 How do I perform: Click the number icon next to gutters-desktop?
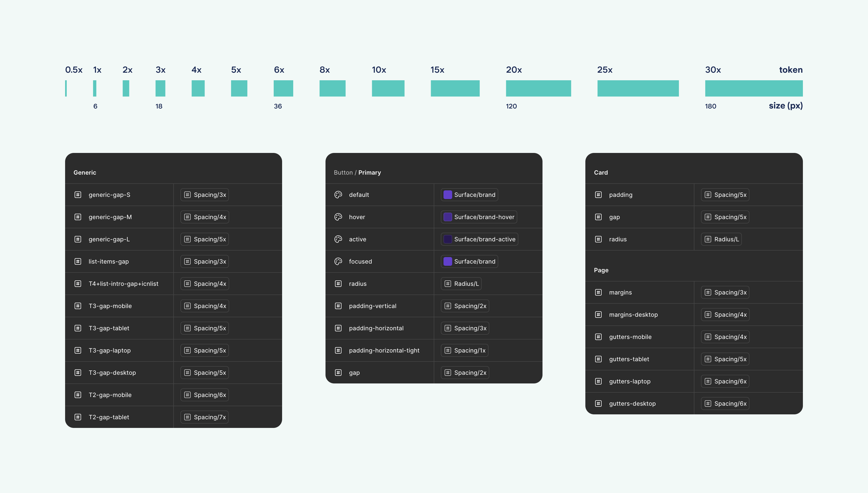click(598, 404)
